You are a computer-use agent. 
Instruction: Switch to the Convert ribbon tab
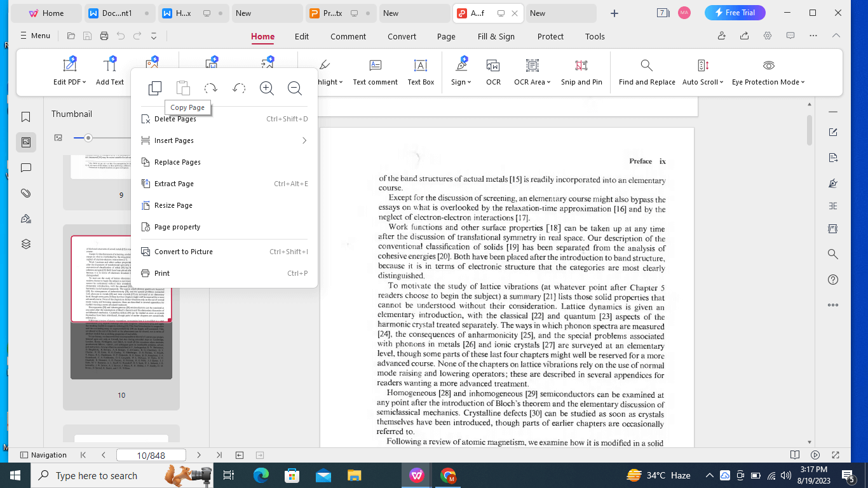click(x=402, y=37)
